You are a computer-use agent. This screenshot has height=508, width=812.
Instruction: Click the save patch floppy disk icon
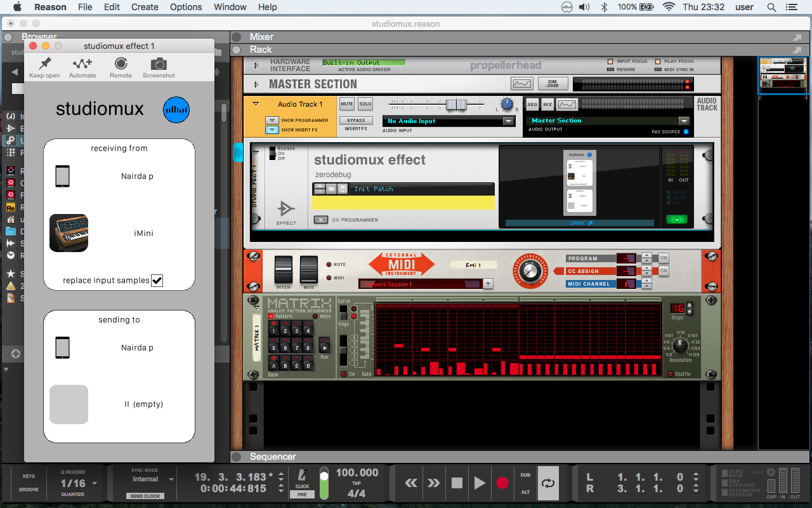pos(343,189)
